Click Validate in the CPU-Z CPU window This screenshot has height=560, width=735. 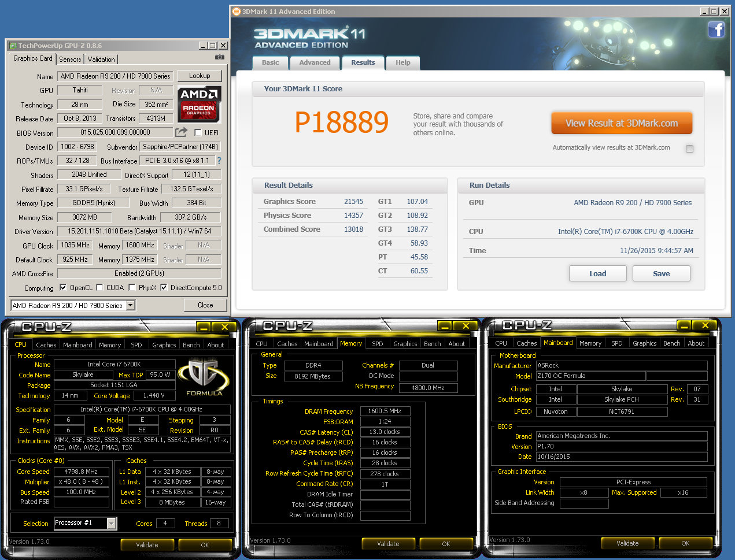tap(147, 544)
